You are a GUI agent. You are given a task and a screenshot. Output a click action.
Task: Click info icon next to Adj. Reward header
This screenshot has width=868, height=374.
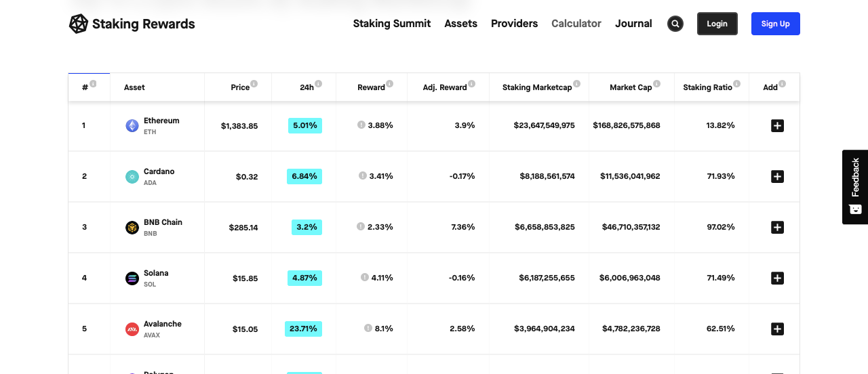[471, 84]
